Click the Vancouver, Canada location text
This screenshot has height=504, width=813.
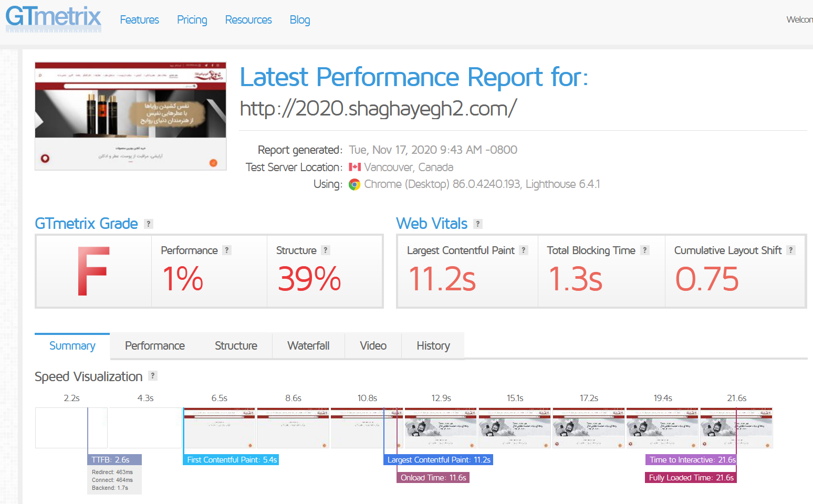pyautogui.click(x=409, y=167)
